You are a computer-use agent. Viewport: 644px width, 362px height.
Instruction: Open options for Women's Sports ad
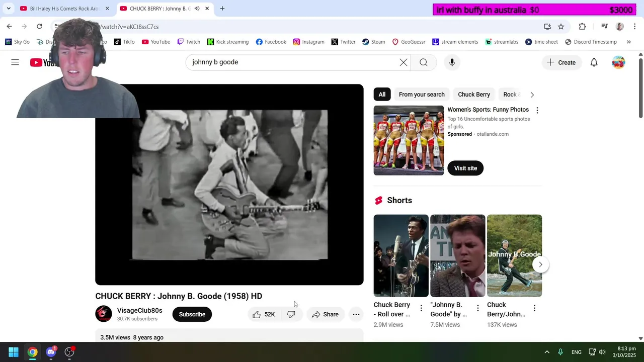pos(537,110)
